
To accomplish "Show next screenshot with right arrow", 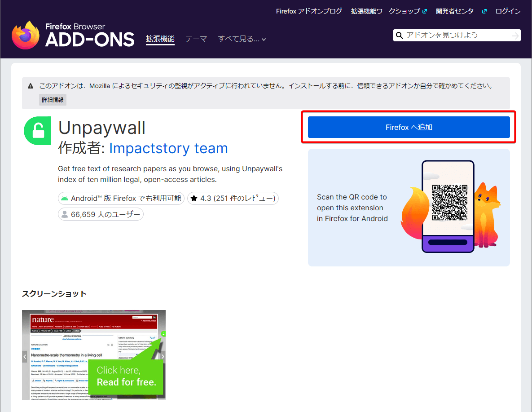I will 163,356.
